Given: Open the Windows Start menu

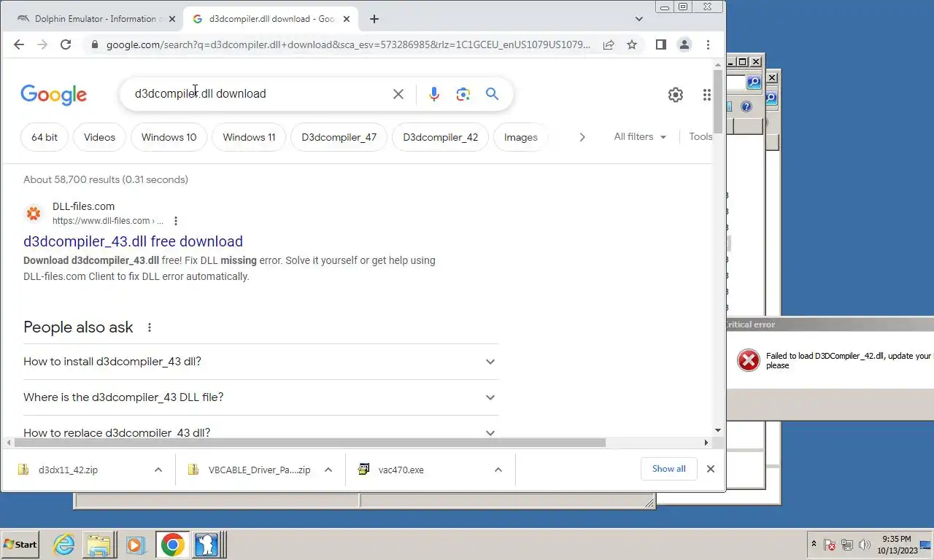Looking at the screenshot, I should (x=20, y=545).
